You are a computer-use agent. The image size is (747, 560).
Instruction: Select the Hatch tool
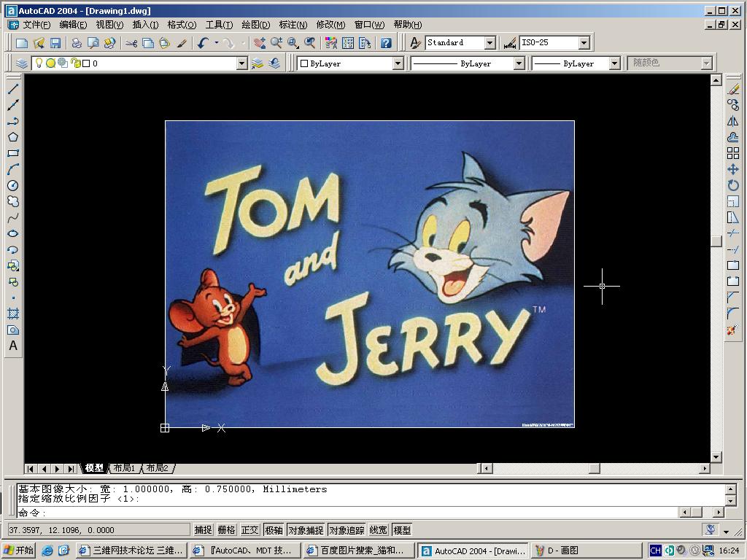click(13, 314)
